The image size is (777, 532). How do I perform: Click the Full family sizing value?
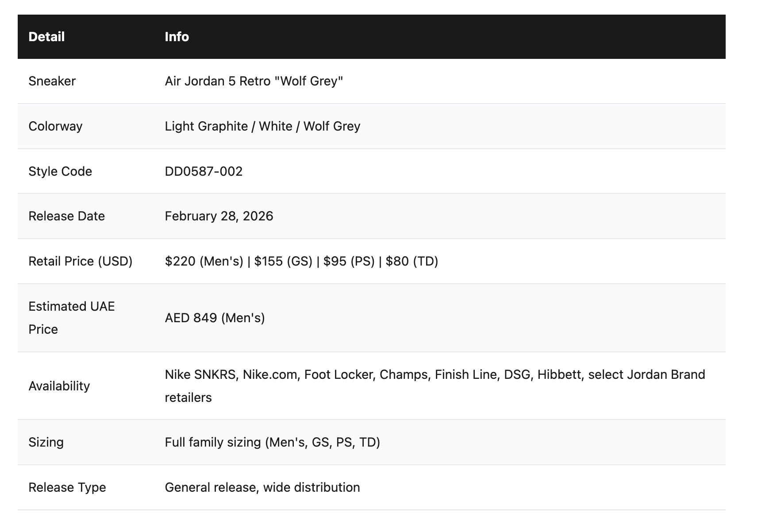click(x=272, y=442)
